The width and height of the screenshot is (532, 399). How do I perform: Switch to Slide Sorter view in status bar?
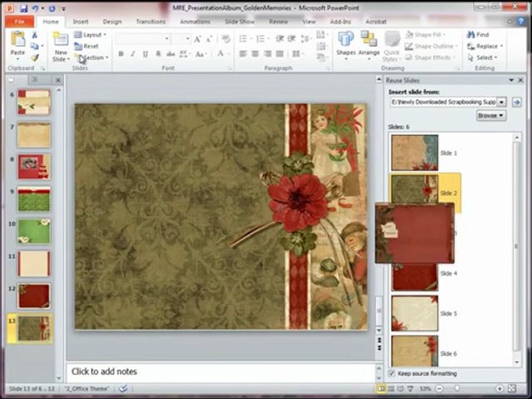tap(392, 389)
